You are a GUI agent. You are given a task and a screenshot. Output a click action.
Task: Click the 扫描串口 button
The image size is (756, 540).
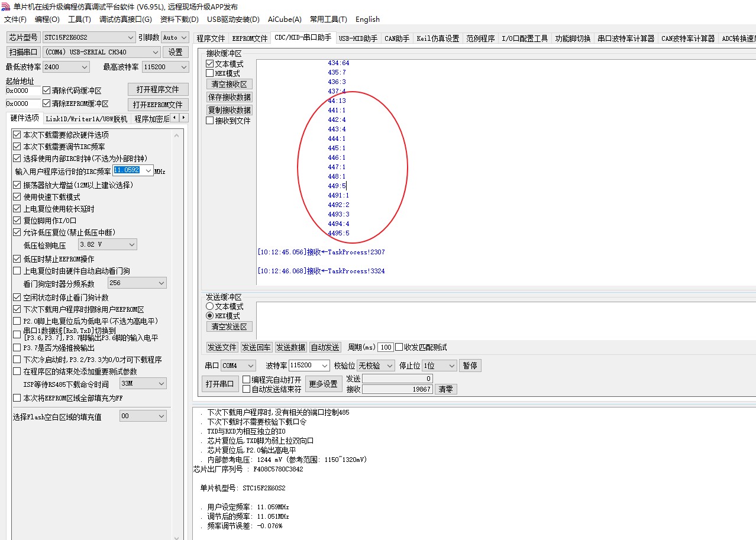[23, 52]
